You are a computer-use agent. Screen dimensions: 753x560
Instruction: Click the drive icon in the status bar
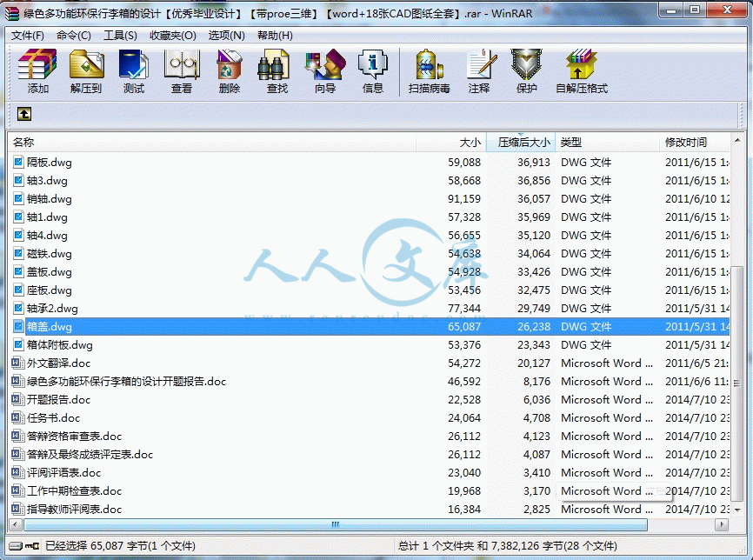pyautogui.click(x=16, y=545)
